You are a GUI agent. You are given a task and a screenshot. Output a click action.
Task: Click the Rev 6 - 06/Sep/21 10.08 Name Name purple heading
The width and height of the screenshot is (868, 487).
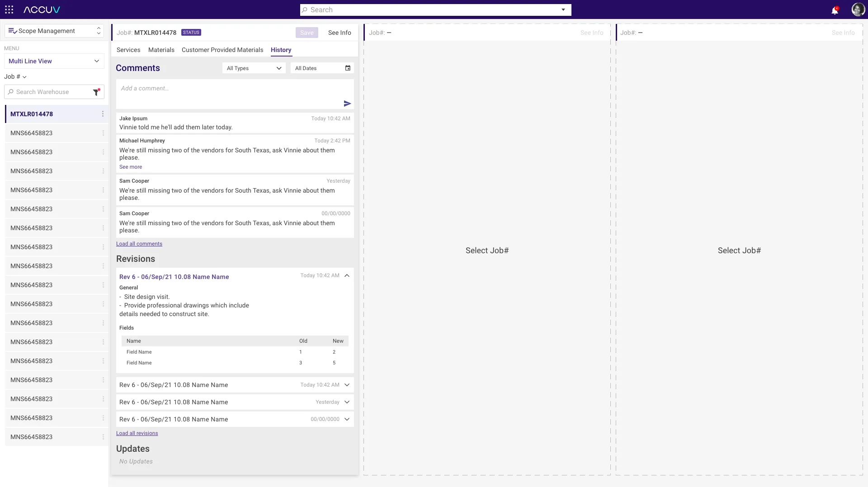pos(174,277)
